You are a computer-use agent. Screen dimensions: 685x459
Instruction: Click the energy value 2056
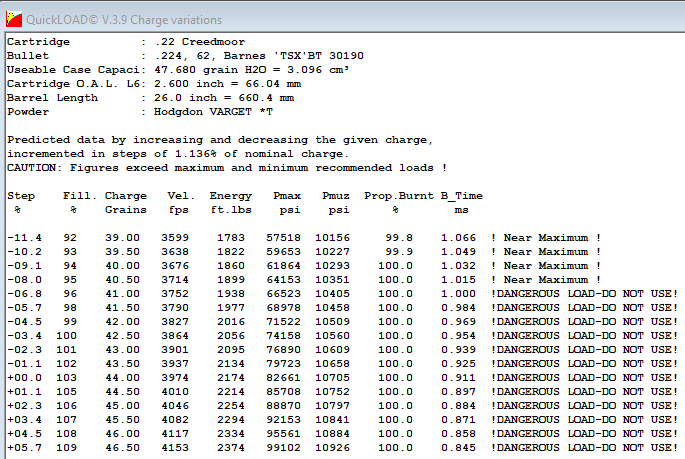(x=231, y=335)
